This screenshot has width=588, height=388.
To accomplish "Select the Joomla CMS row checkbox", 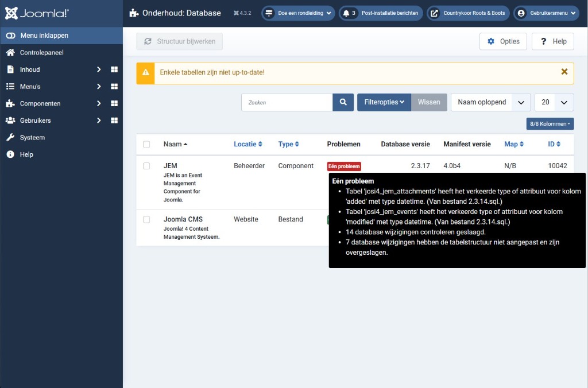I will click(146, 219).
